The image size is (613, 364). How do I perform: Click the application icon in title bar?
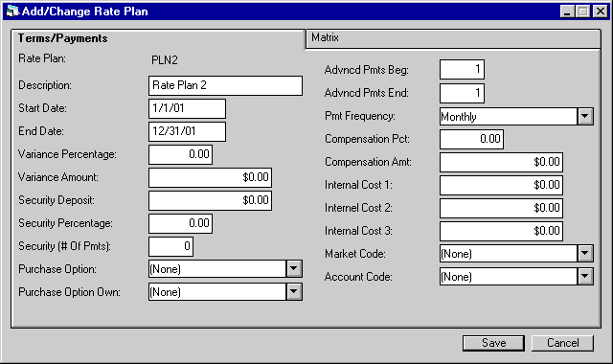tap(12, 11)
